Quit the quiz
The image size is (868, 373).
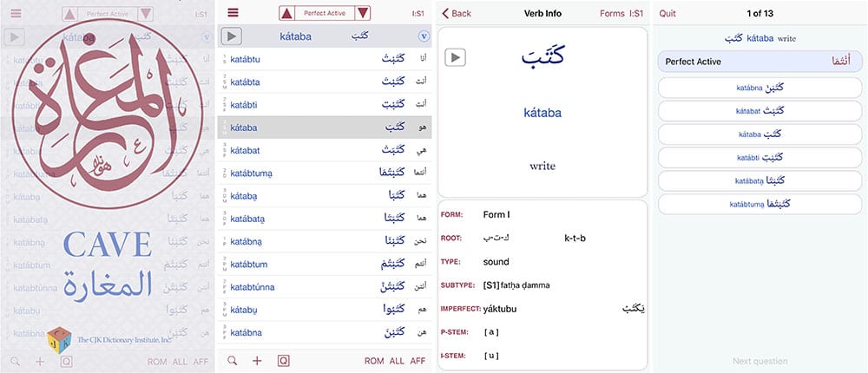click(667, 13)
